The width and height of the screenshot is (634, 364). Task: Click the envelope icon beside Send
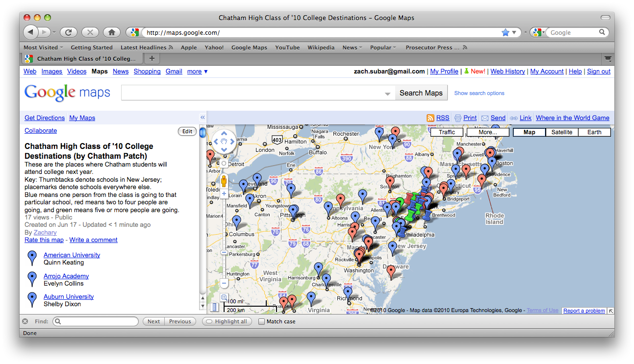[x=485, y=118]
